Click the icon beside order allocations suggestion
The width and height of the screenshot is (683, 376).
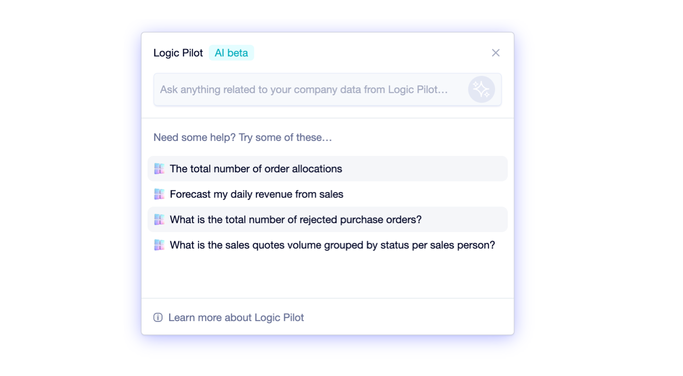pos(159,169)
